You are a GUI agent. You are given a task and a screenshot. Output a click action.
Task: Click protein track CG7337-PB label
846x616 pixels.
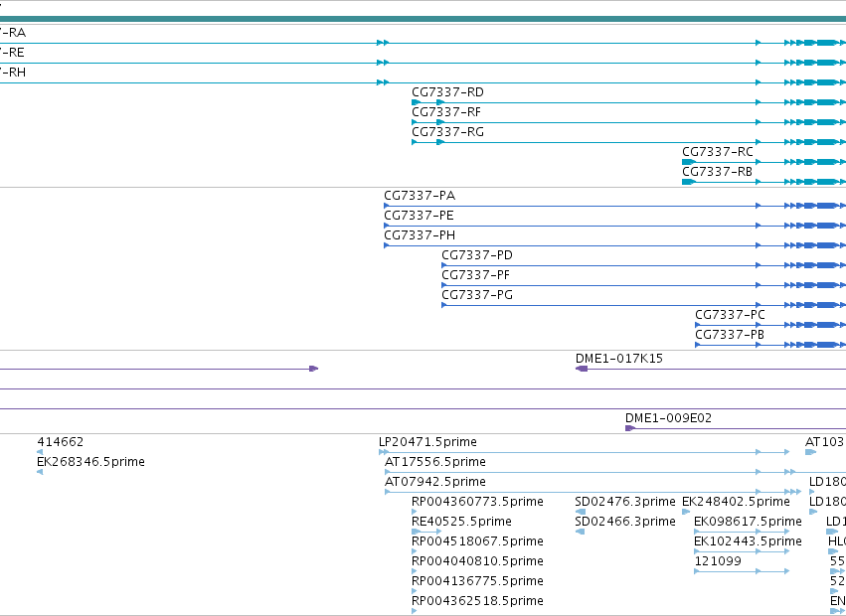click(x=730, y=335)
